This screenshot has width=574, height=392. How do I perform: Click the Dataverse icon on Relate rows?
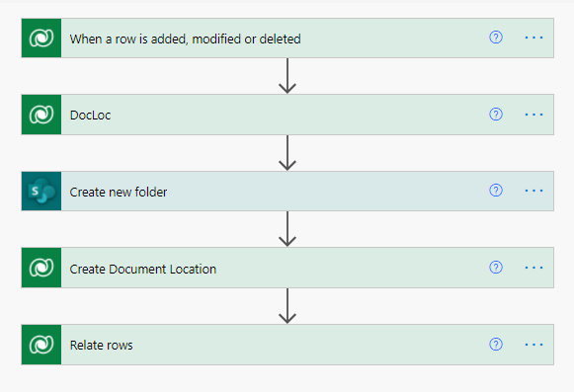coord(41,345)
